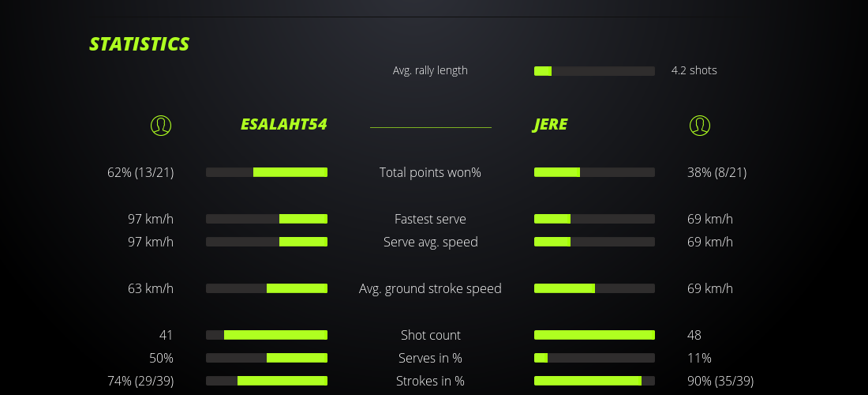The image size is (868, 395).
Task: Click JERE's Avg. ground stroke speed bar
Action: [594, 288]
